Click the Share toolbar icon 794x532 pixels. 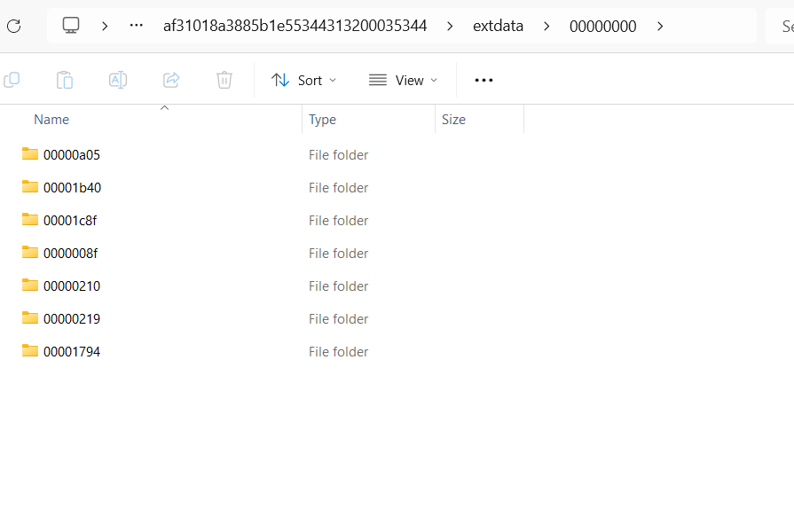coord(171,80)
